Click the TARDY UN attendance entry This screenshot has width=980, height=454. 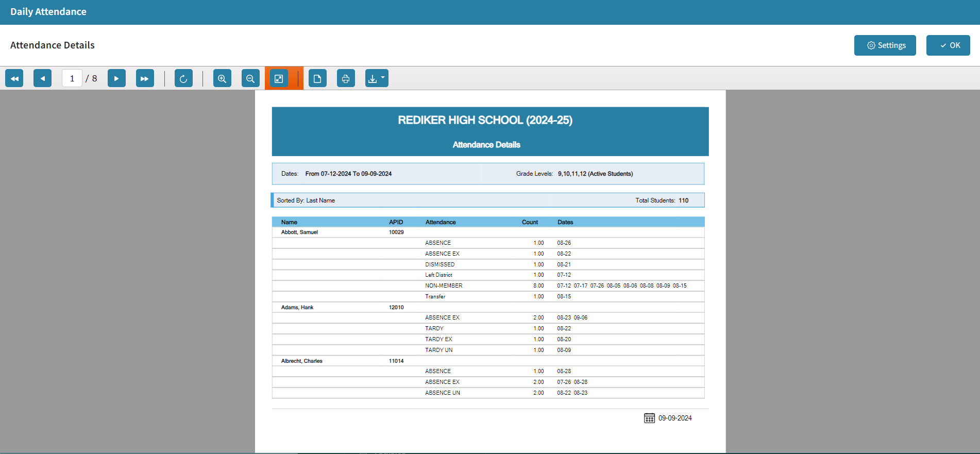tap(439, 350)
